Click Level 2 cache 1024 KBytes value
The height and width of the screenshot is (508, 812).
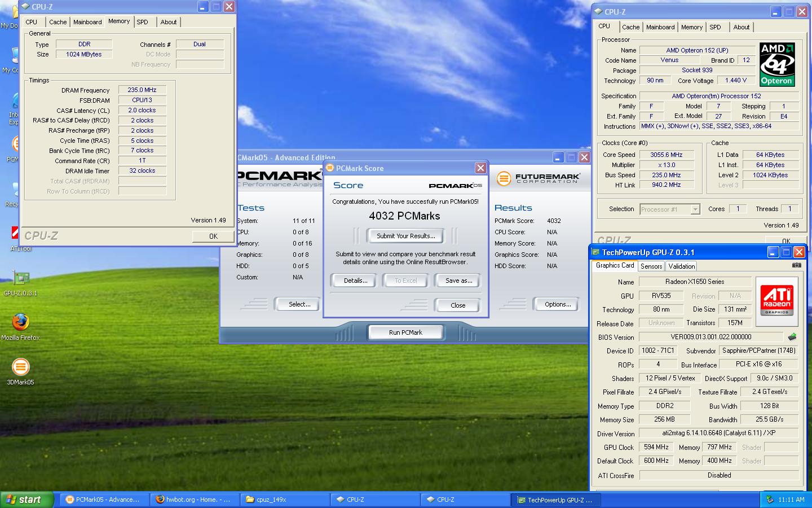coord(771,175)
